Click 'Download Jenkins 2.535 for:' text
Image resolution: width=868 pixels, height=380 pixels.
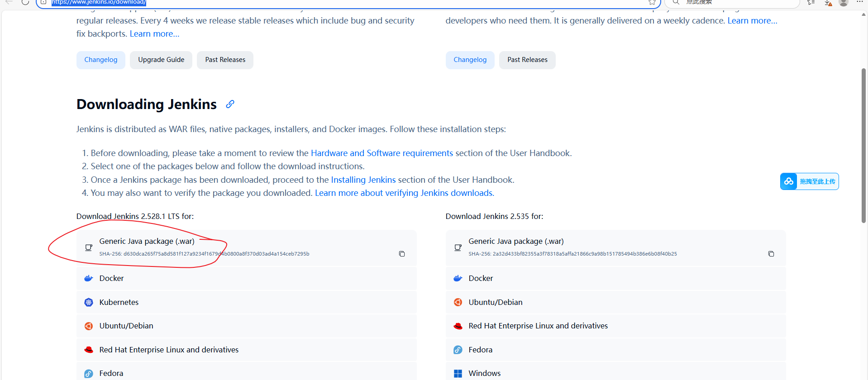click(494, 216)
